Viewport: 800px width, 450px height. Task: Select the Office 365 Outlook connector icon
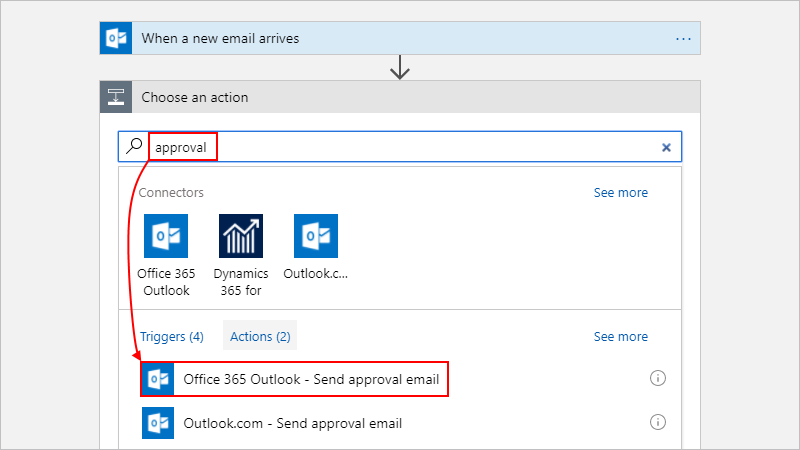coord(166,236)
